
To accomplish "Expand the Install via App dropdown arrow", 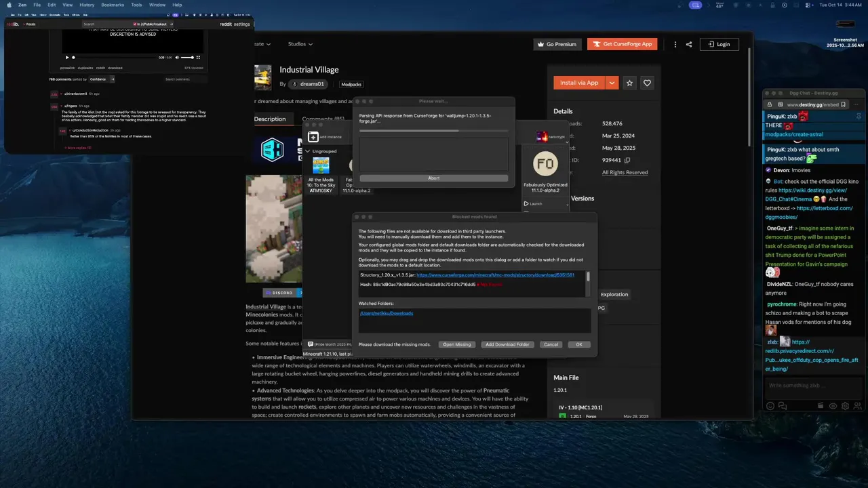I will (x=612, y=83).
